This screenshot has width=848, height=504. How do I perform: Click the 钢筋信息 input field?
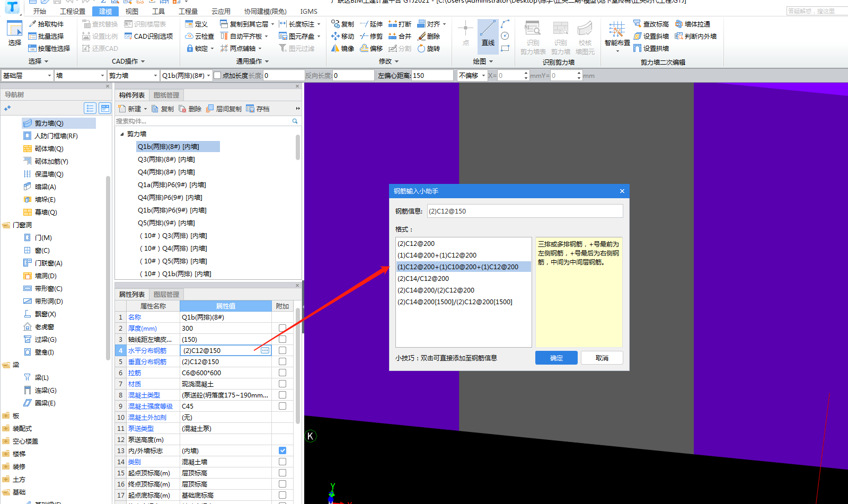(x=525, y=211)
